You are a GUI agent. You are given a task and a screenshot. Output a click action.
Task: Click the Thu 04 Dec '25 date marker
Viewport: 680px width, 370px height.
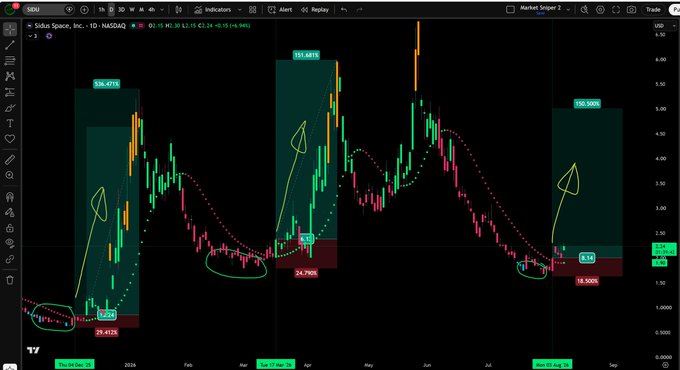[x=75, y=364]
